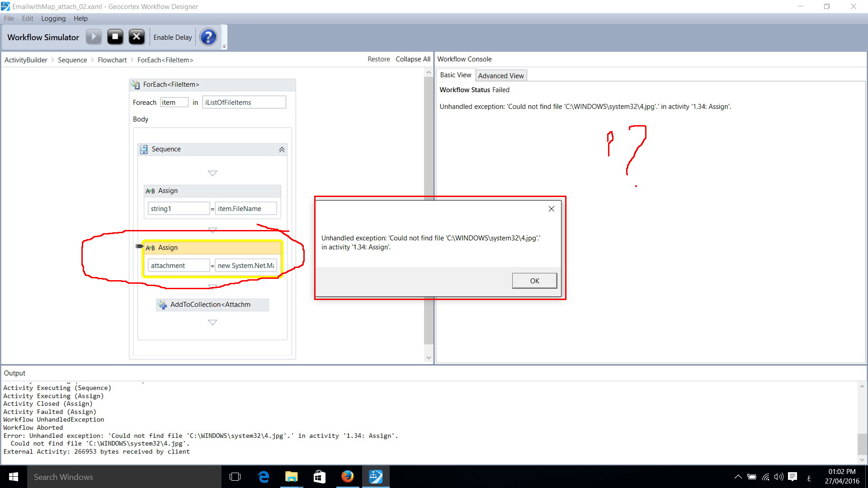
Task: Show hidden system tray icons
Action: pyautogui.click(x=738, y=477)
